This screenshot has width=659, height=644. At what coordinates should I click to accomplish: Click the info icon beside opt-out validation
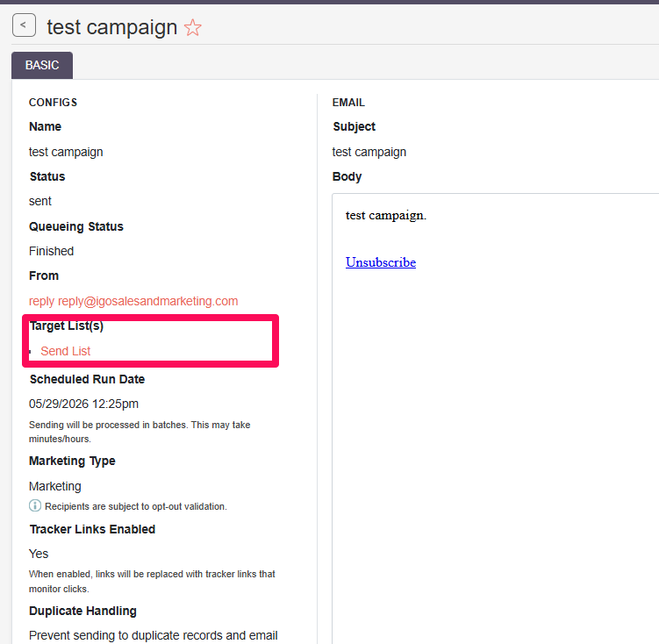click(x=35, y=505)
